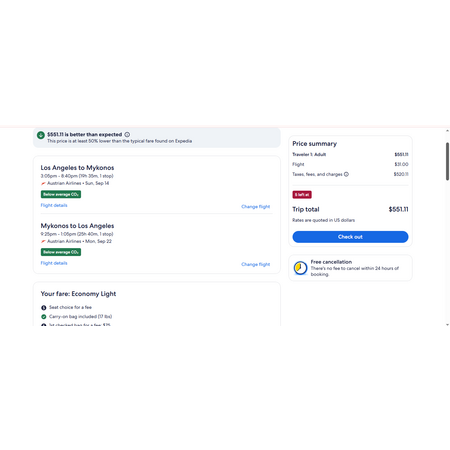The image size is (450, 450).
Task: Click the Your fare: Economy Light heading
Action: coord(78,294)
